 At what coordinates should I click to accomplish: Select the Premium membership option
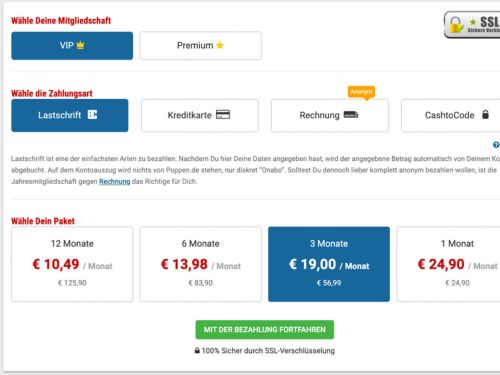[x=201, y=46]
